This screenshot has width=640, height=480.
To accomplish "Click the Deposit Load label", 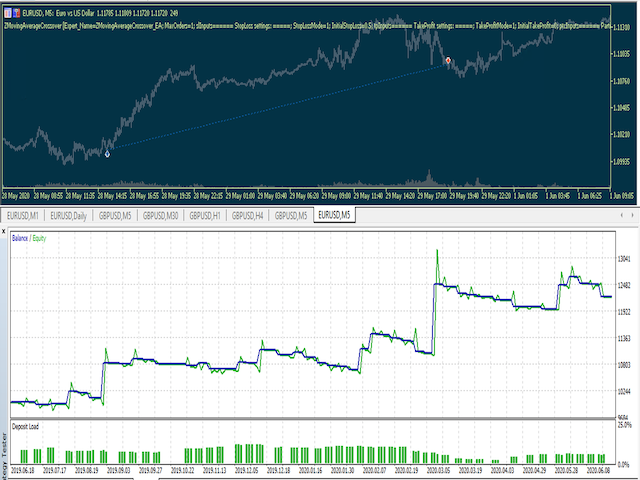I will tap(25, 427).
